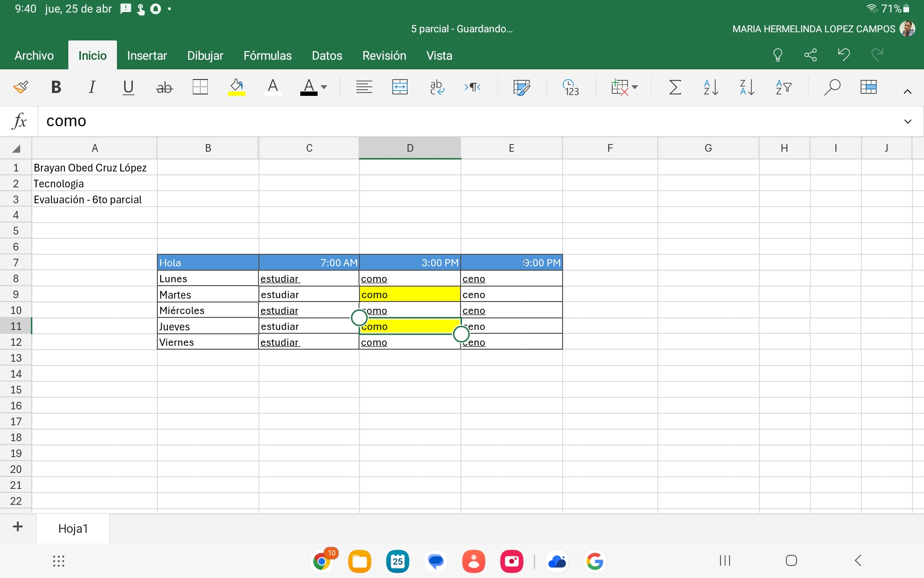Click the format painter brush icon
Image resolution: width=924 pixels, height=578 pixels.
click(21, 87)
